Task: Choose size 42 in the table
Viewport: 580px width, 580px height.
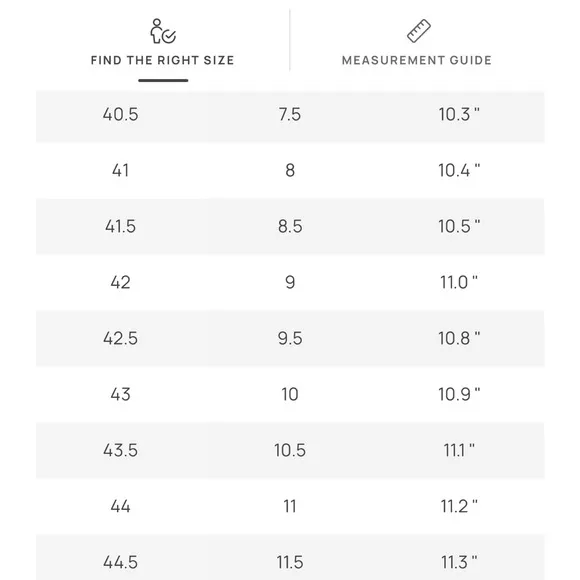Action: (x=121, y=283)
